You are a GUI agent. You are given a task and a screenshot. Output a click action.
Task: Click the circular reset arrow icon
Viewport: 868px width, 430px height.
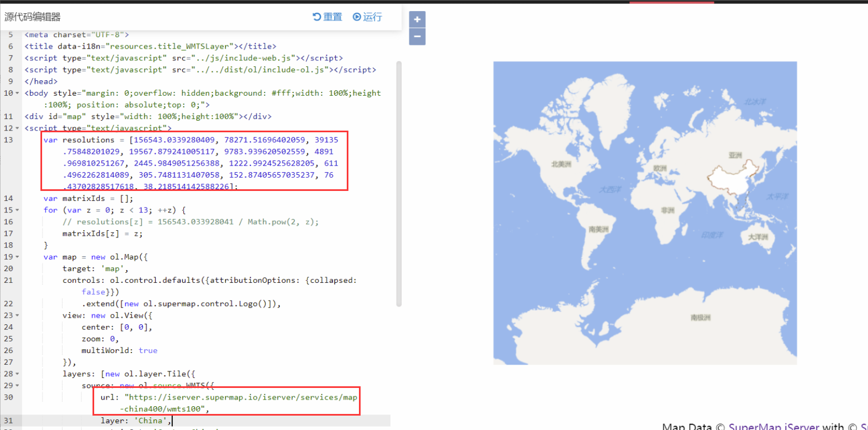click(x=316, y=17)
